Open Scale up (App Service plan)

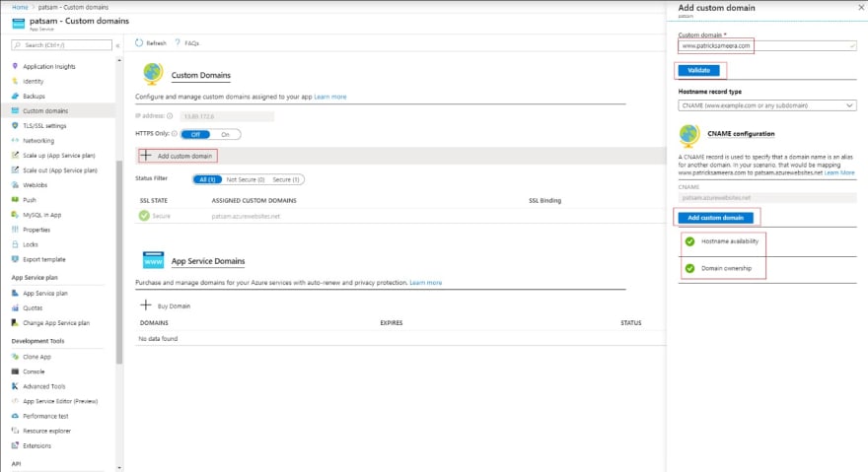[x=58, y=156]
